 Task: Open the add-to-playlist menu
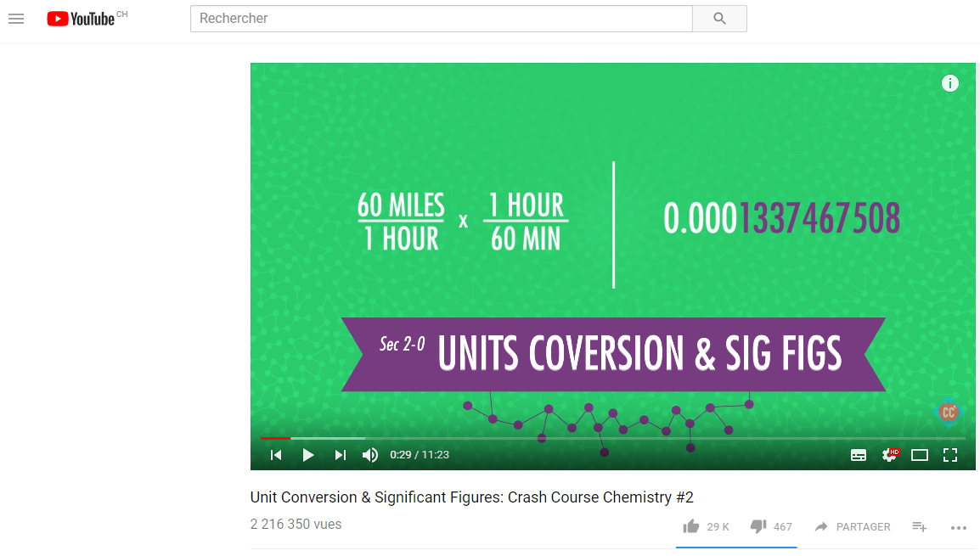pos(920,526)
